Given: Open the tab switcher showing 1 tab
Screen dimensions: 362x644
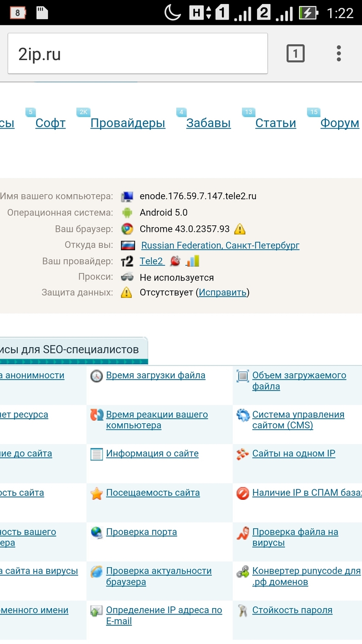Looking at the screenshot, I should 295,54.
